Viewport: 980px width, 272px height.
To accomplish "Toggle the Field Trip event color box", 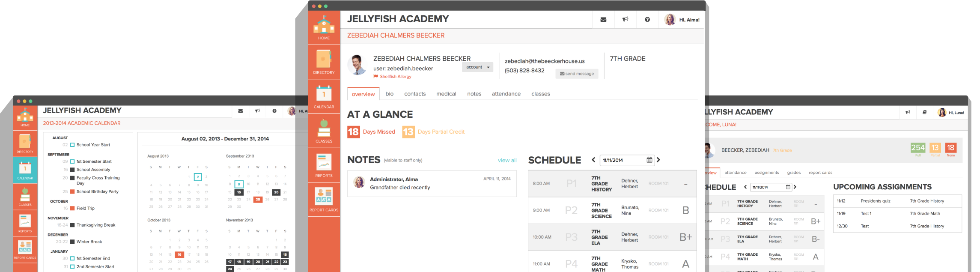I will click(x=73, y=208).
